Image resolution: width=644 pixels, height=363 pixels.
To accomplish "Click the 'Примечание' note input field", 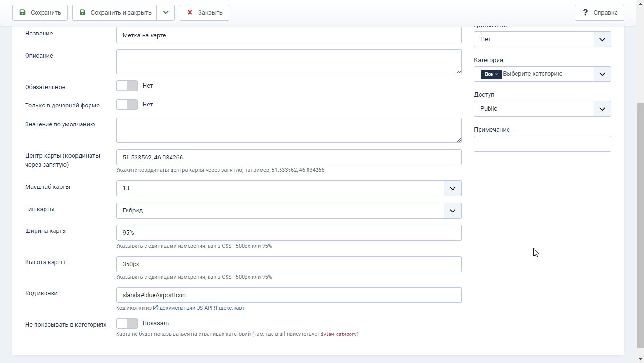I will coord(542,144).
